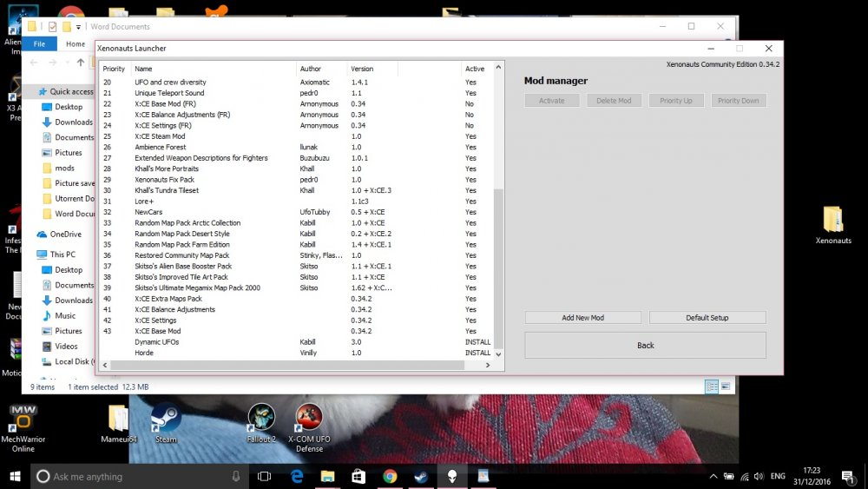Open the Fallout 2 desktop shortcut
Screen dimensions: 868x489
(261, 424)
